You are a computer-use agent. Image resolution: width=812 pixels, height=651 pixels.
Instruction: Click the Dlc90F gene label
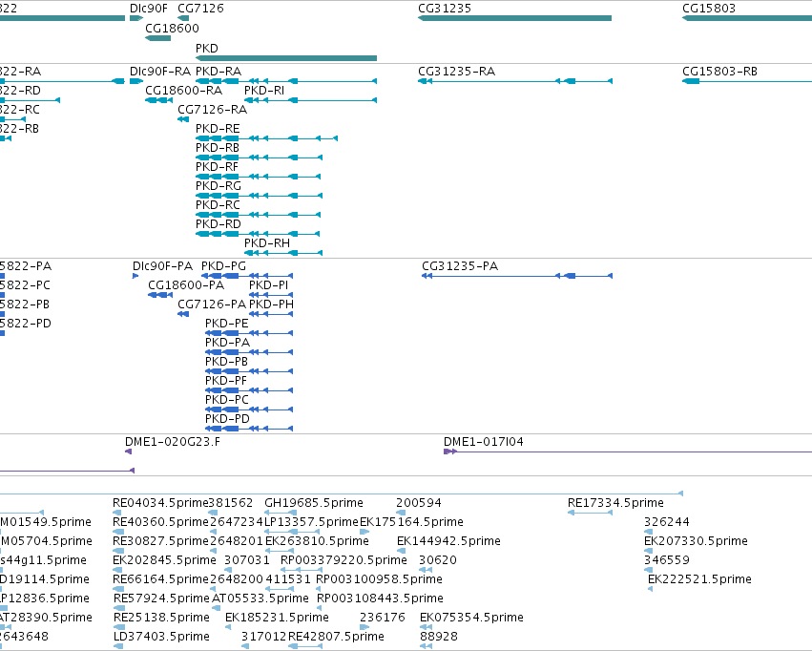[149, 9]
